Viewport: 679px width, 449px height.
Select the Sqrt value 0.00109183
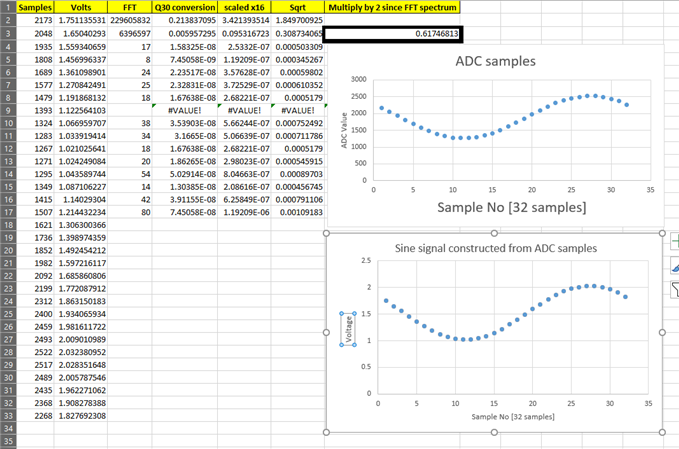[x=297, y=212]
